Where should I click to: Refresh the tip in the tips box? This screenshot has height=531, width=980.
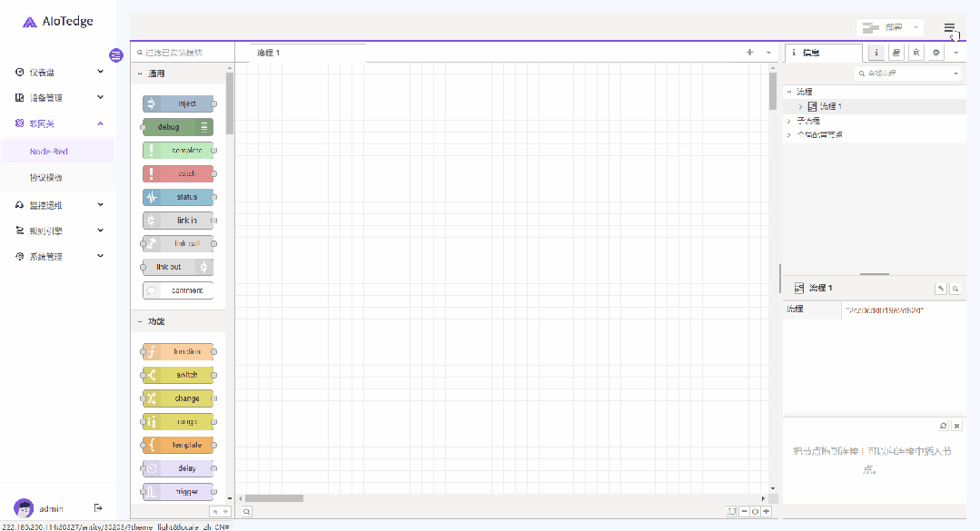coord(944,426)
